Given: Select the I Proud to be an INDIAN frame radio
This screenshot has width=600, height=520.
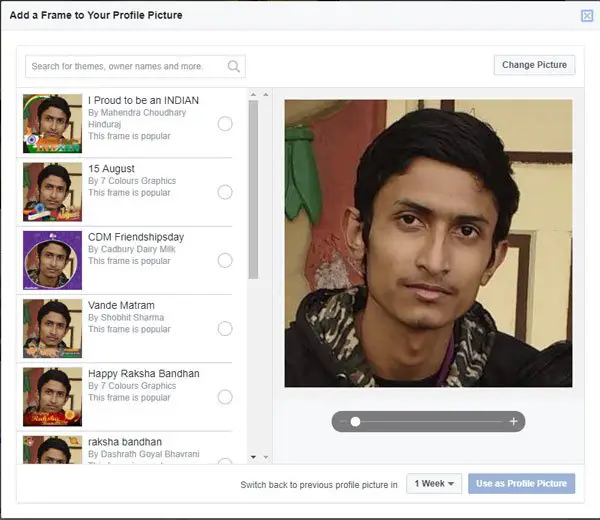Looking at the screenshot, I should coord(225,124).
